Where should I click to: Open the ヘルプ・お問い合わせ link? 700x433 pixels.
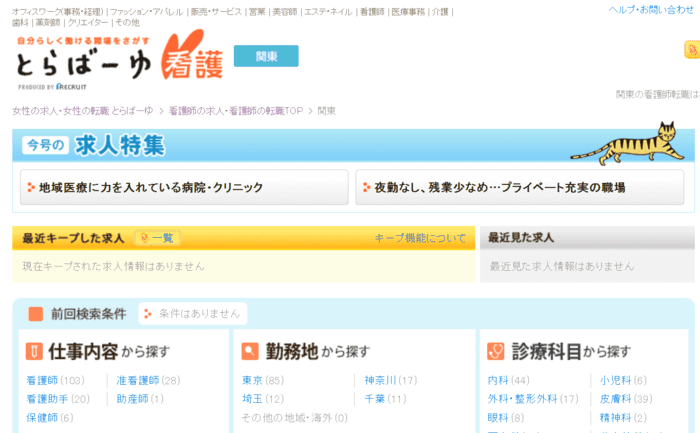[x=651, y=10]
